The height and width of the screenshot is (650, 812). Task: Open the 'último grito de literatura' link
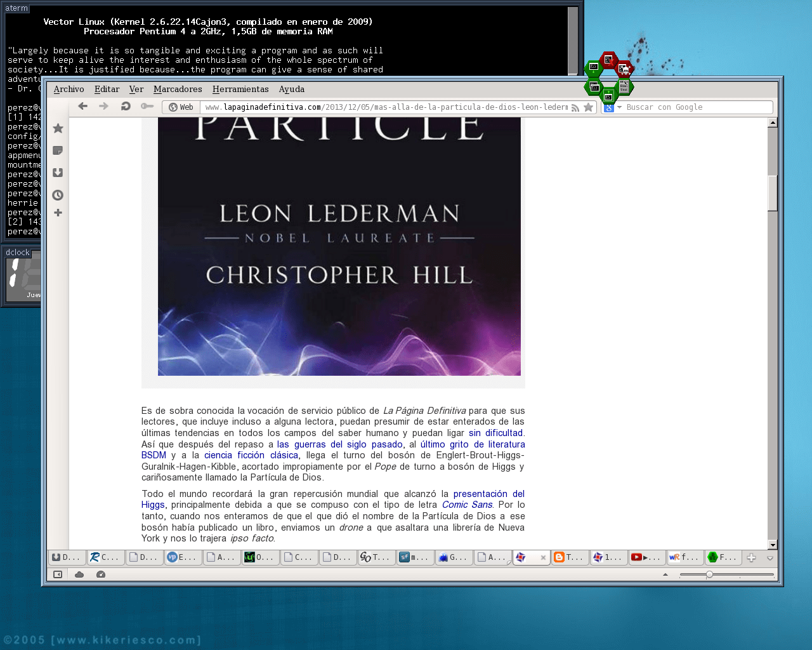click(473, 444)
